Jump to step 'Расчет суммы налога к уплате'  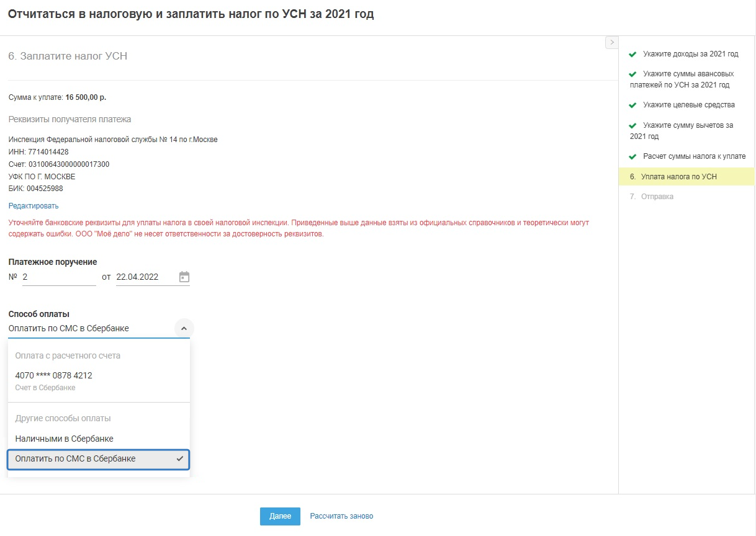(694, 156)
